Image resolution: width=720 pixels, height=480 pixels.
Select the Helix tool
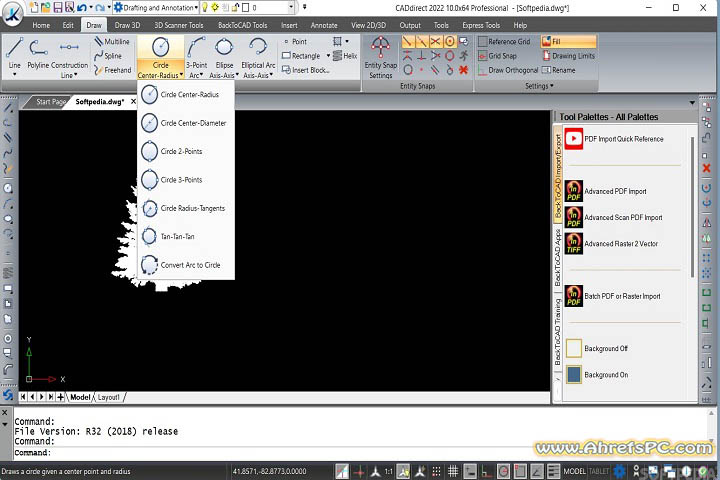point(345,56)
